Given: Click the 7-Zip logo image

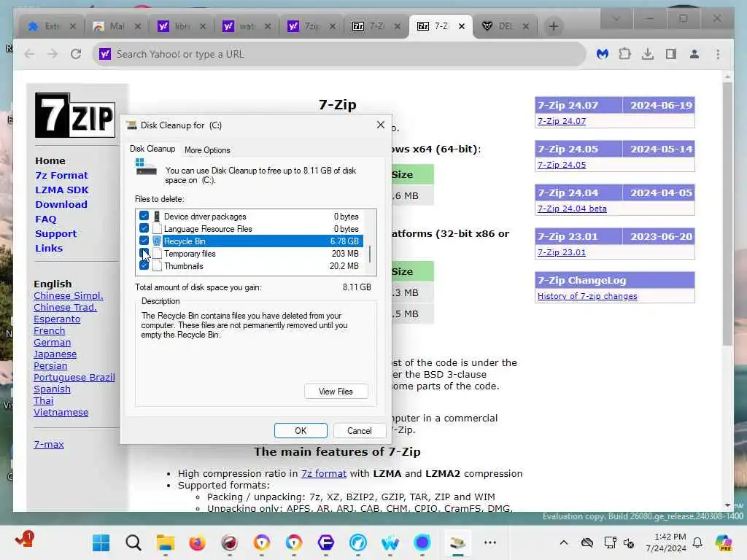Looking at the screenshot, I should [x=75, y=115].
